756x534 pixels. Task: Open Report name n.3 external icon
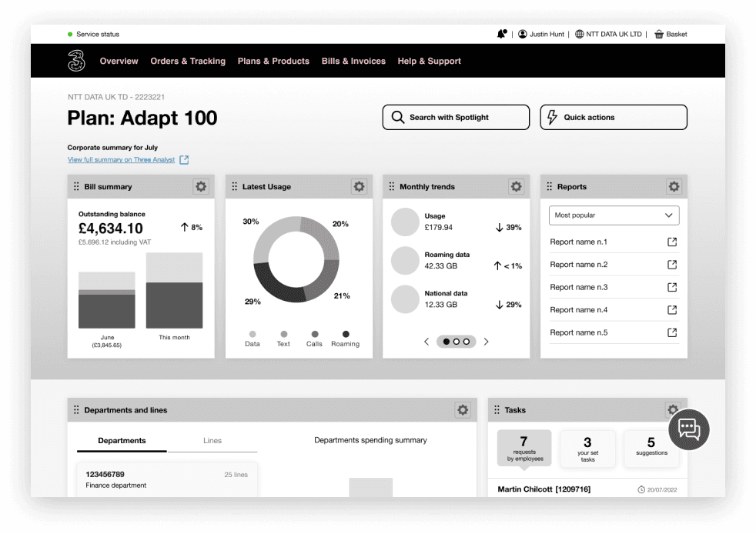pos(672,287)
